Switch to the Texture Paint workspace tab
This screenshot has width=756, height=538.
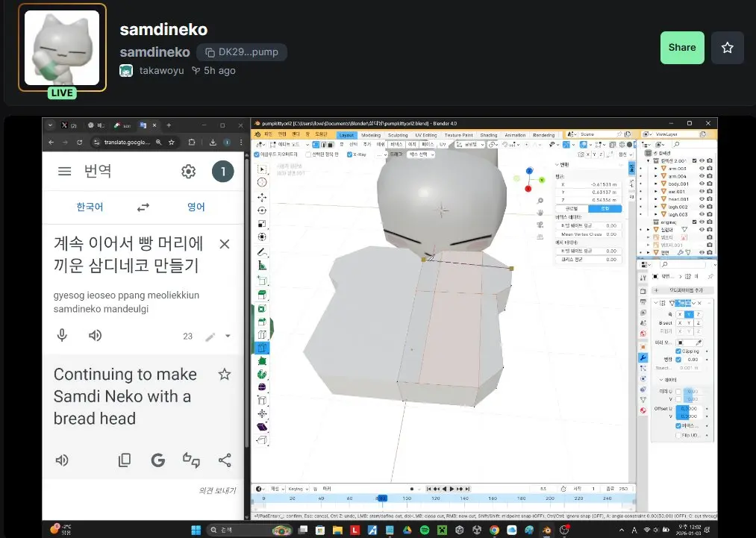(x=458, y=135)
